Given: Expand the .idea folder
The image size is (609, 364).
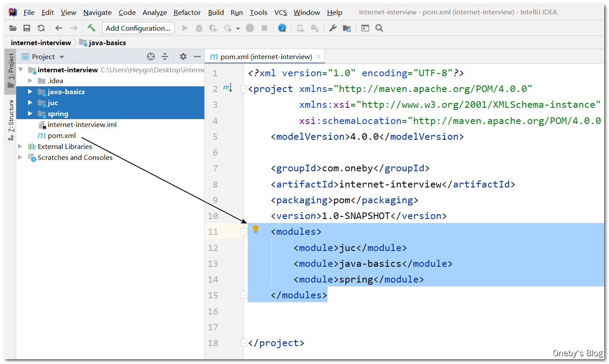Looking at the screenshot, I should pyautogui.click(x=30, y=81).
